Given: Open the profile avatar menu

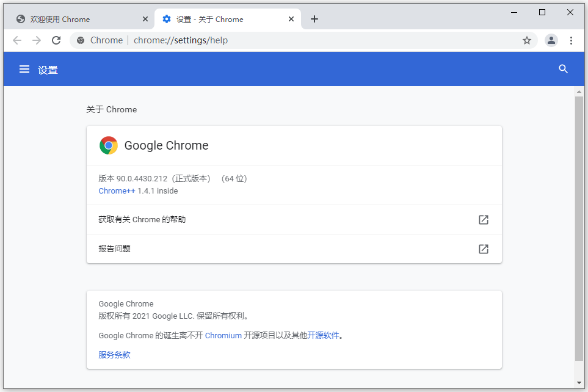Looking at the screenshot, I should [551, 40].
